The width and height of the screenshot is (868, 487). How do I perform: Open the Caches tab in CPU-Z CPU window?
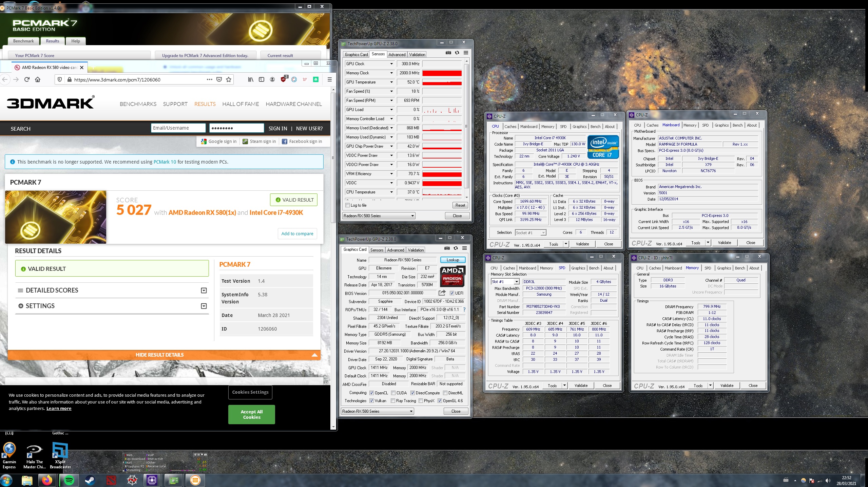[510, 127]
